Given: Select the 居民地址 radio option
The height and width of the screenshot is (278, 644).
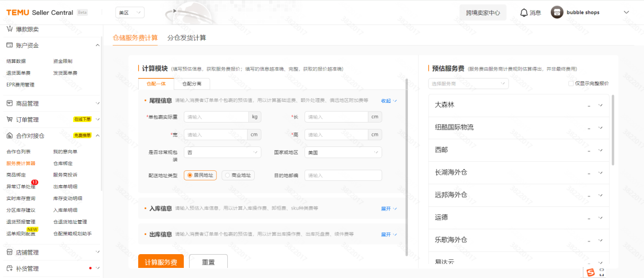Looking at the screenshot, I should pyautogui.click(x=190, y=175).
